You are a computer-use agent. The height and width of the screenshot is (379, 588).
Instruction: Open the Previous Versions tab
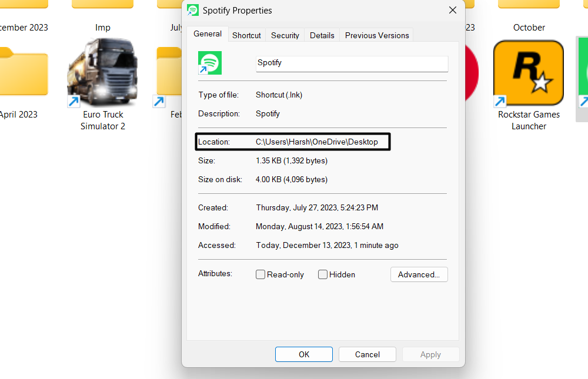point(377,35)
